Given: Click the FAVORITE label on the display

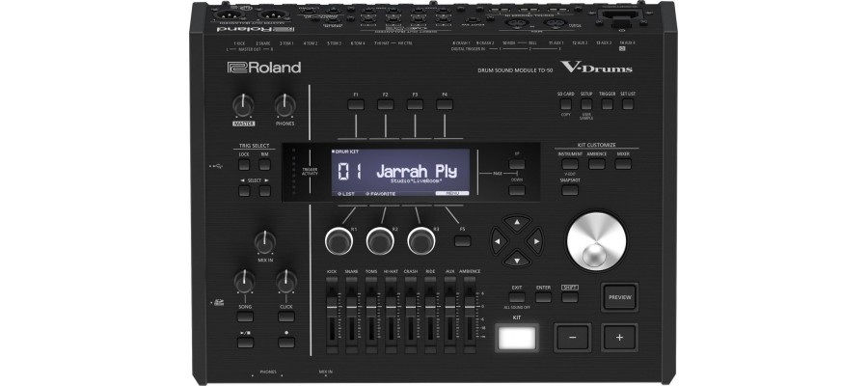Looking at the screenshot, I should pos(380,193).
